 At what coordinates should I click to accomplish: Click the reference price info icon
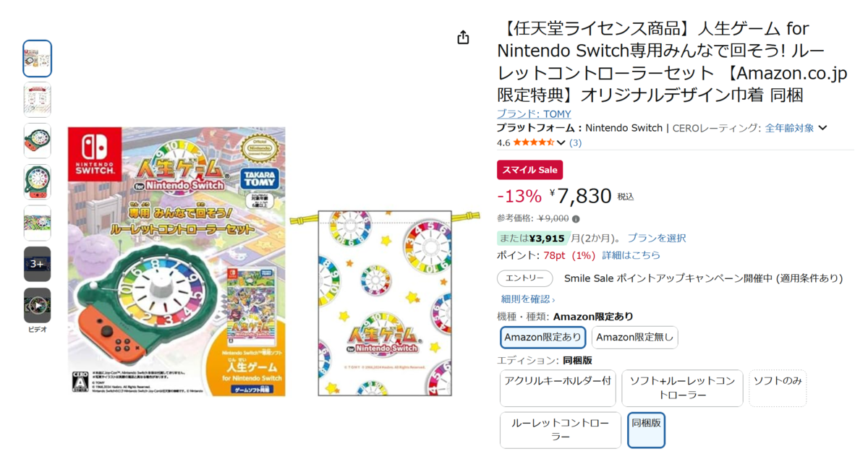[x=576, y=218]
